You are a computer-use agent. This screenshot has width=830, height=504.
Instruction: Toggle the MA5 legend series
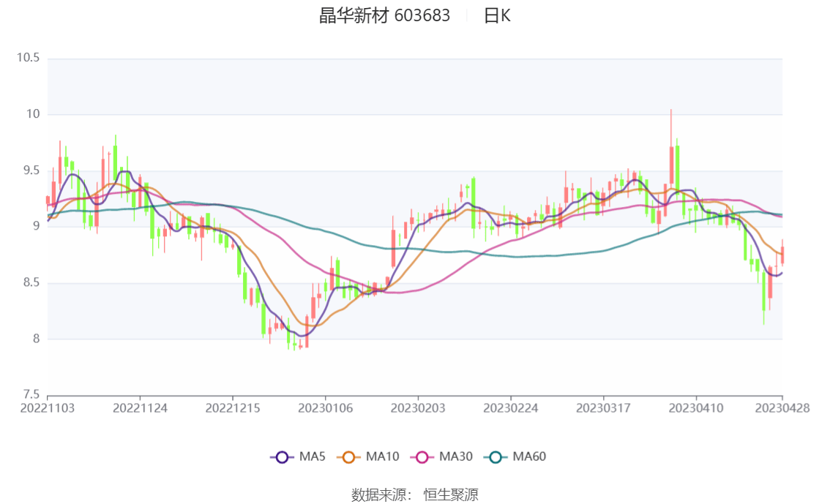pos(298,456)
